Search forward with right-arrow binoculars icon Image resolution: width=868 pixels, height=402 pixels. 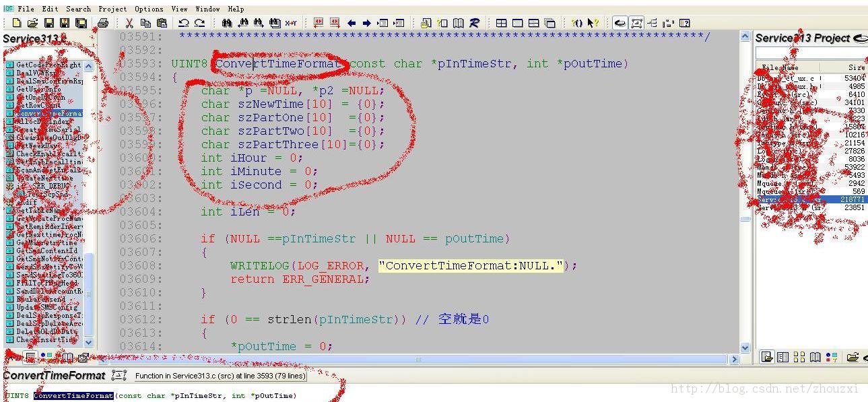pyautogui.click(x=259, y=23)
